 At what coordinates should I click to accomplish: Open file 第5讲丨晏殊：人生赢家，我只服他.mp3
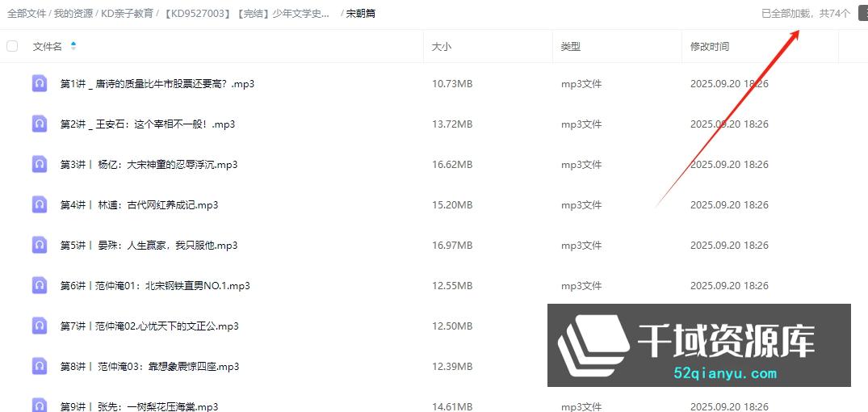click(149, 246)
